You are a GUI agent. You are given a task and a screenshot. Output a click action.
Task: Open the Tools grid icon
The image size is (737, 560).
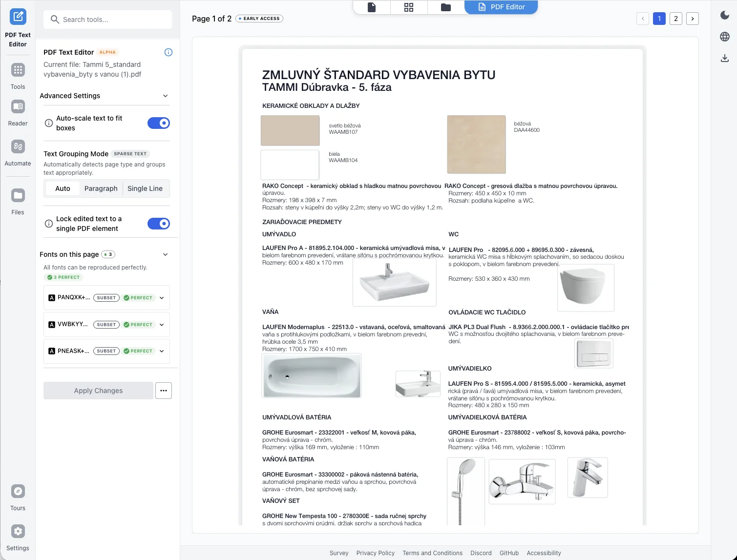(18, 70)
